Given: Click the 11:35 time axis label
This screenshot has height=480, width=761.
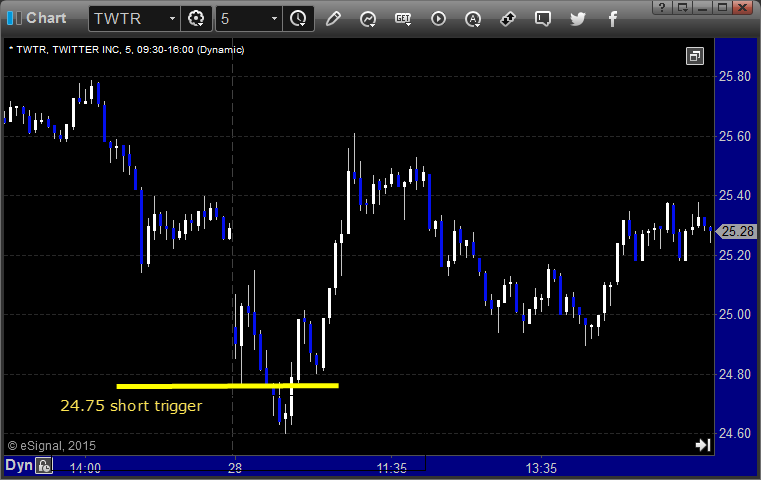Looking at the screenshot, I should point(392,468).
